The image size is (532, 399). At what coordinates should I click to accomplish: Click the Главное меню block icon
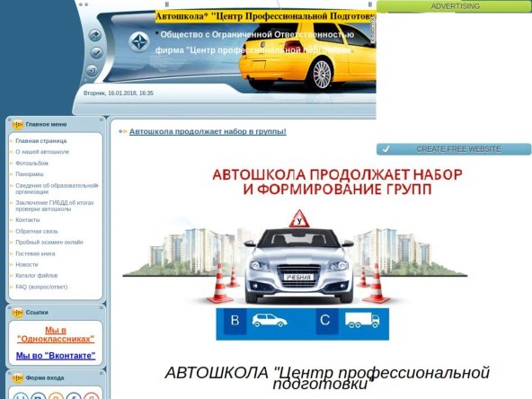[18, 125]
